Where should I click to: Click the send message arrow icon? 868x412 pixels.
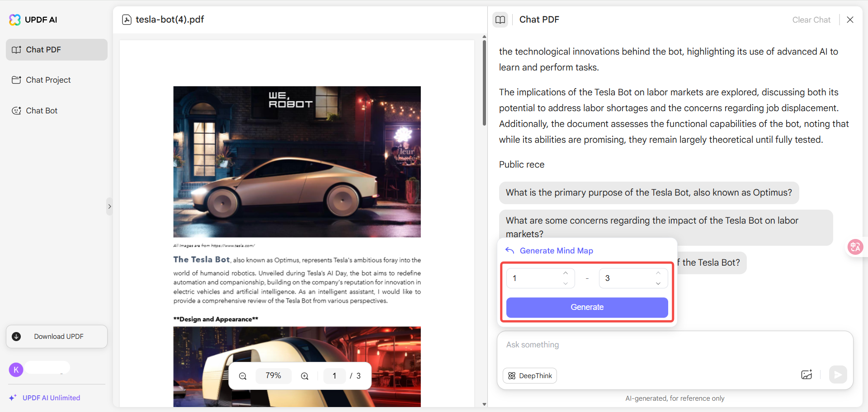[x=838, y=375]
